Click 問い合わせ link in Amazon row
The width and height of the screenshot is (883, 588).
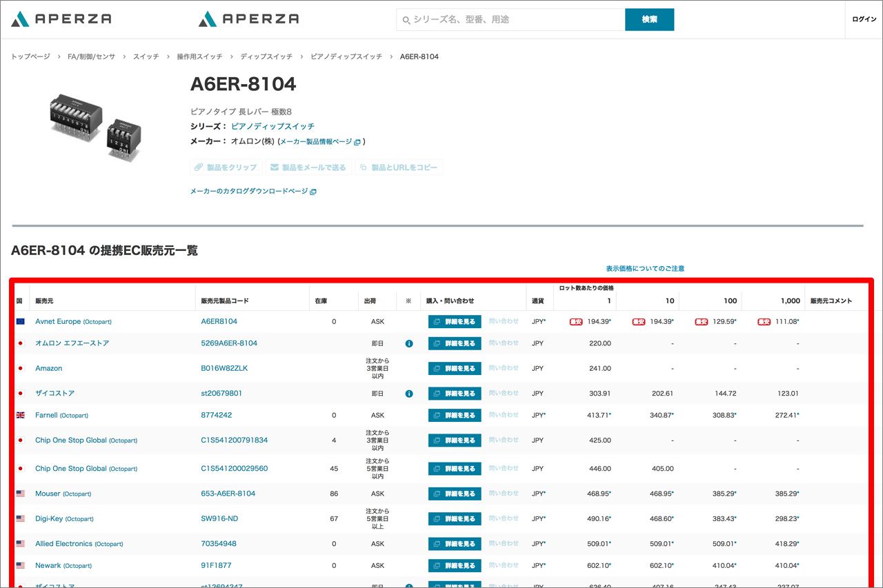(504, 368)
